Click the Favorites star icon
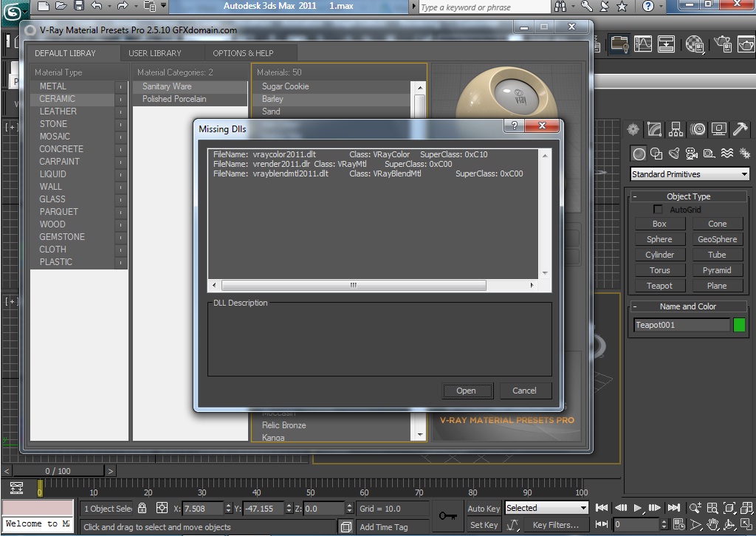Viewport: 756px width, 536px height. tap(622, 6)
